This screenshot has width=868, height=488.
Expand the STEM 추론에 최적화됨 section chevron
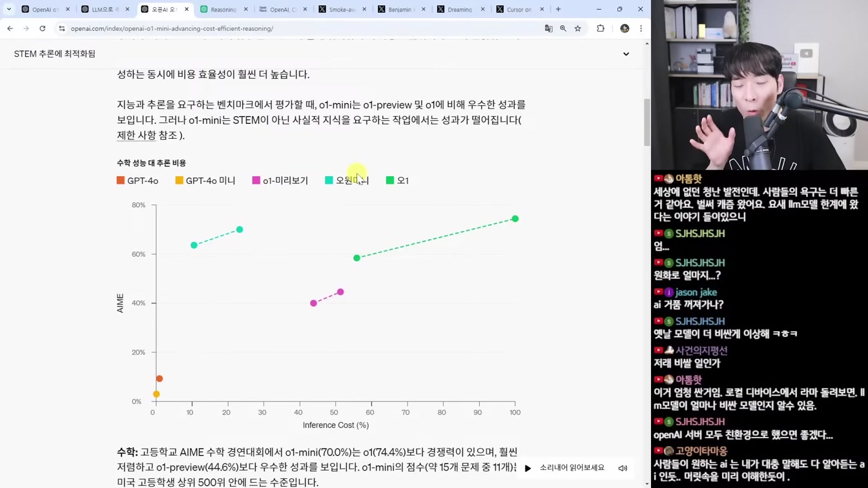626,54
